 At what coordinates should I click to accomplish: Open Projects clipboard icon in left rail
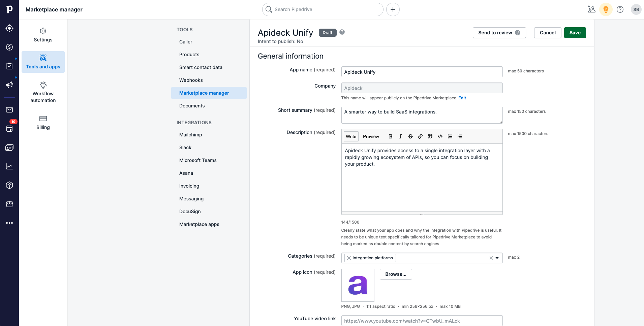(x=9, y=66)
